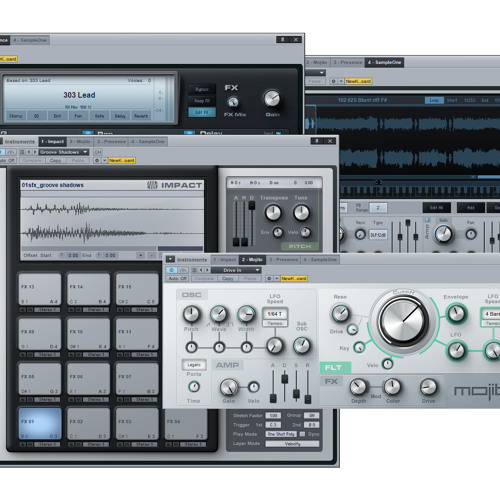Toggle the Legato button in Mojito

point(194,365)
